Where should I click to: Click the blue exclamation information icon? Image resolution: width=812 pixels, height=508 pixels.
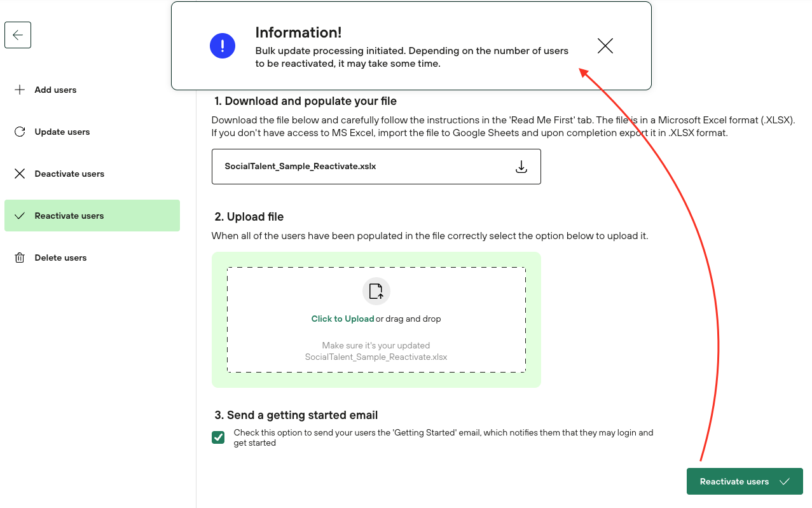(x=223, y=46)
